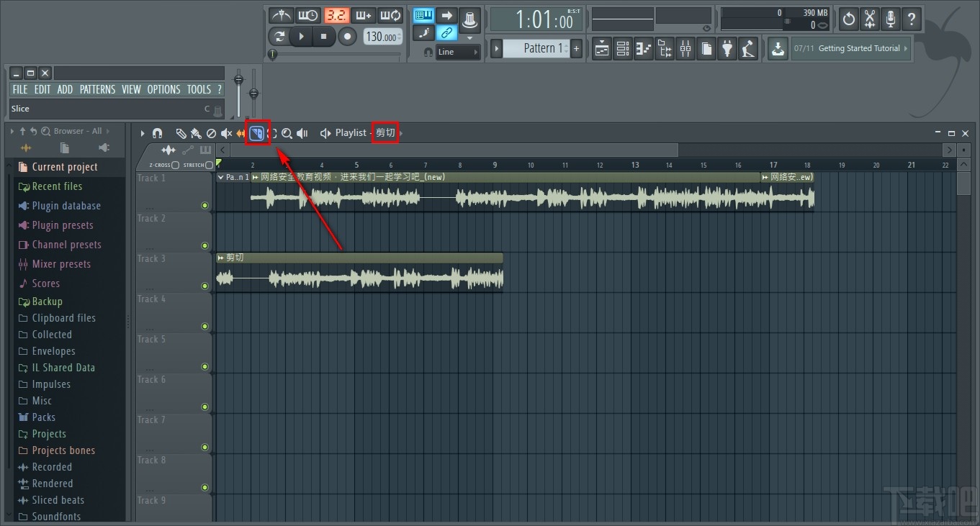Open the Mixer view button

[x=685, y=49]
